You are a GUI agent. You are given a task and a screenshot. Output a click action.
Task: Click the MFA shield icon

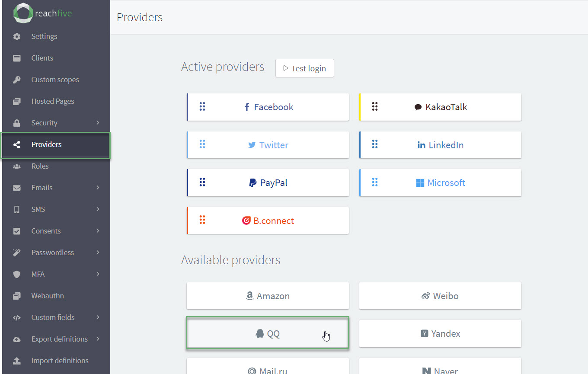17,274
